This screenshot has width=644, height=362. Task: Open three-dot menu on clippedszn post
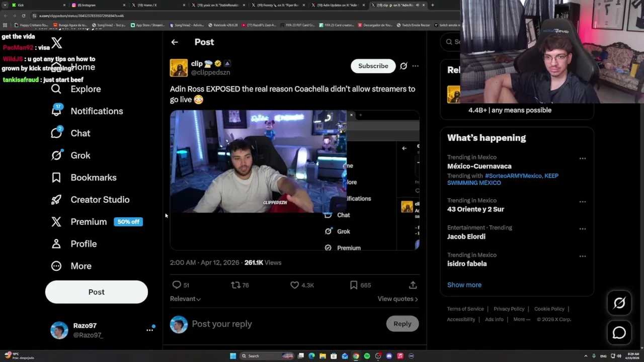[x=415, y=66]
